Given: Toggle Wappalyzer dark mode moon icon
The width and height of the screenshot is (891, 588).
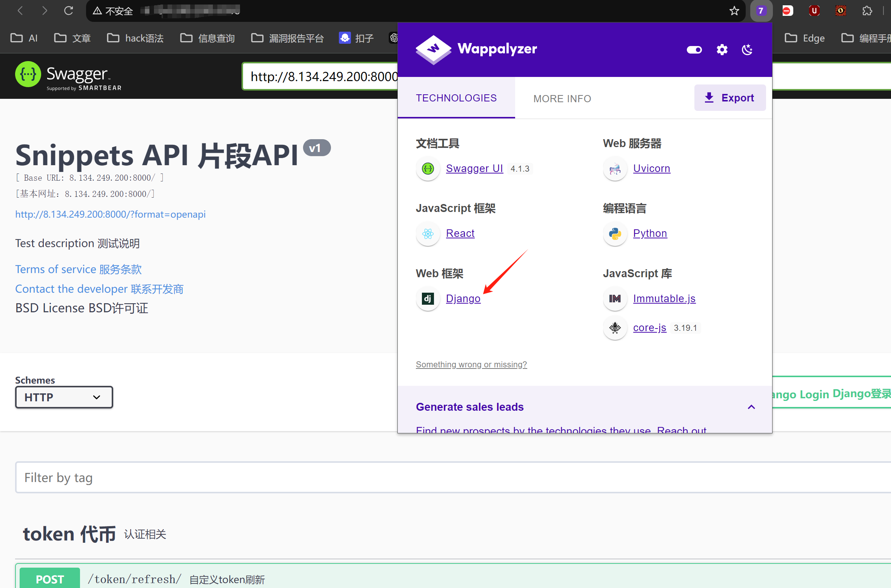Looking at the screenshot, I should coord(747,49).
